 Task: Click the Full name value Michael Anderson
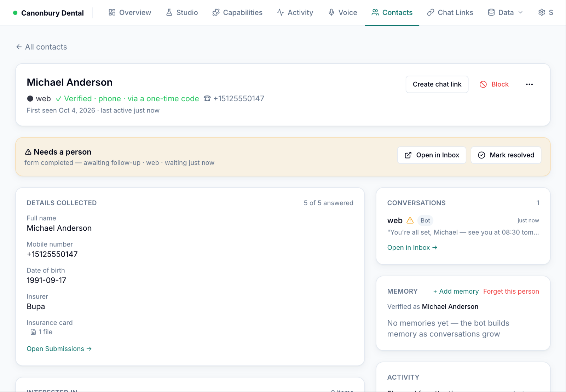[x=59, y=228]
